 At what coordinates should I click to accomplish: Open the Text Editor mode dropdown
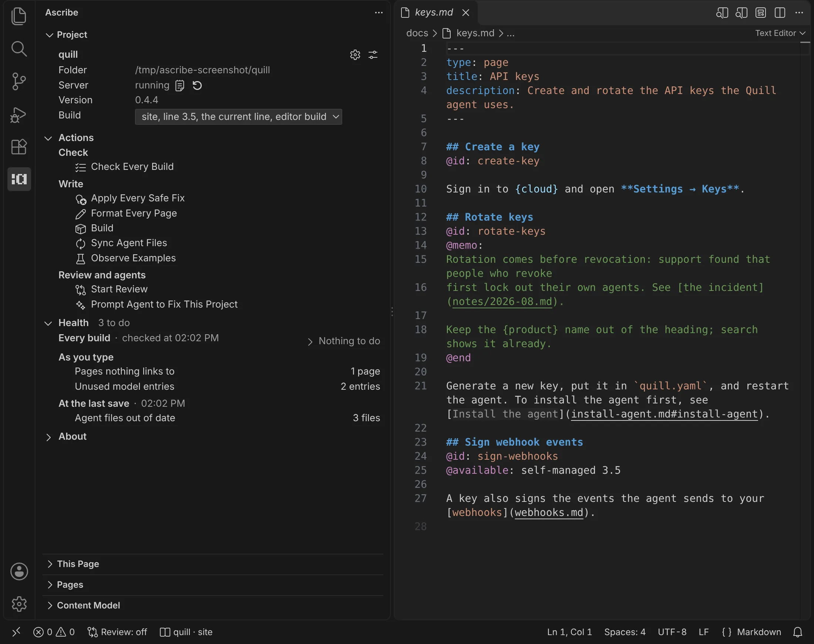click(x=780, y=33)
